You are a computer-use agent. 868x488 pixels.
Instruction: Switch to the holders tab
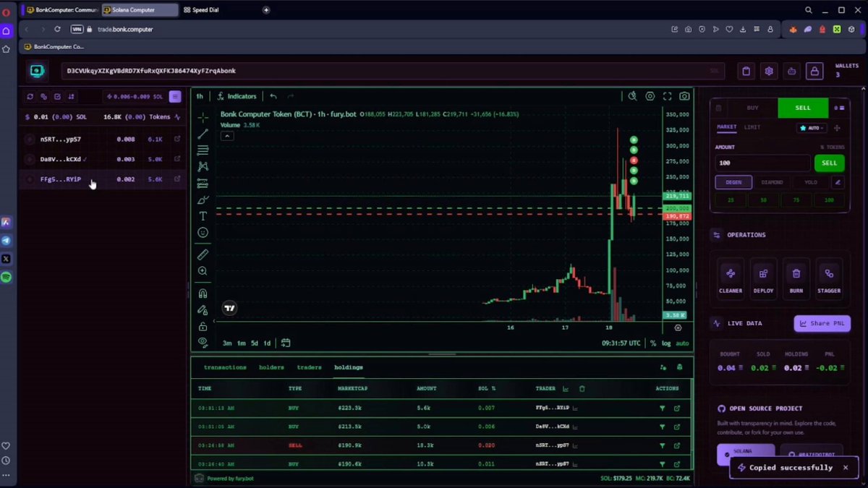(271, 367)
